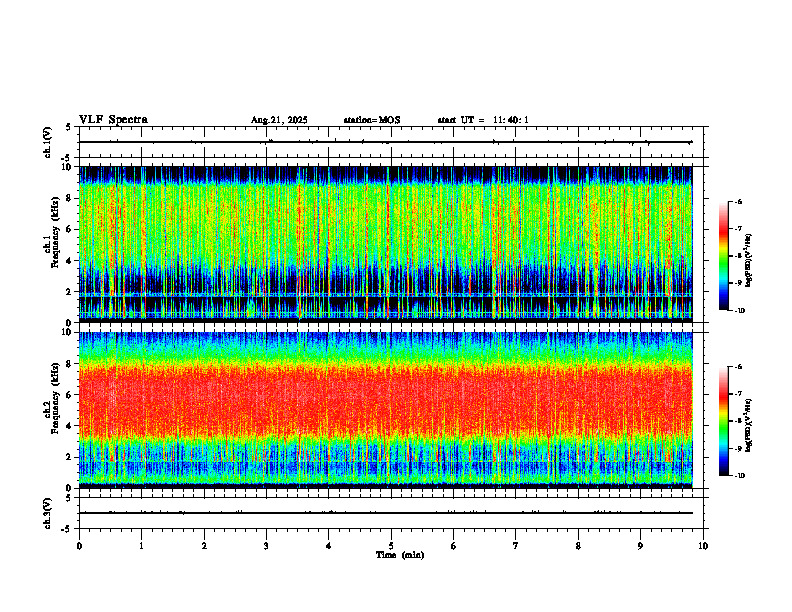The image size is (792, 612).
Task: Click time axis tick label "6"
Action: (x=454, y=546)
